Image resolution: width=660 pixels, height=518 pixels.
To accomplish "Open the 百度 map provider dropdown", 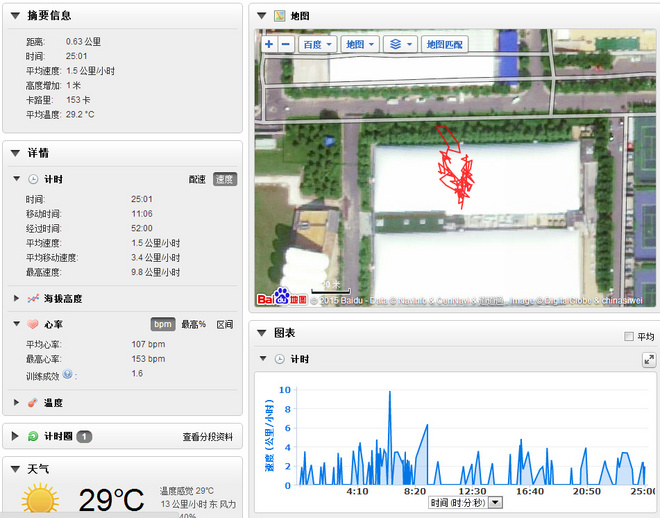I will click(317, 45).
